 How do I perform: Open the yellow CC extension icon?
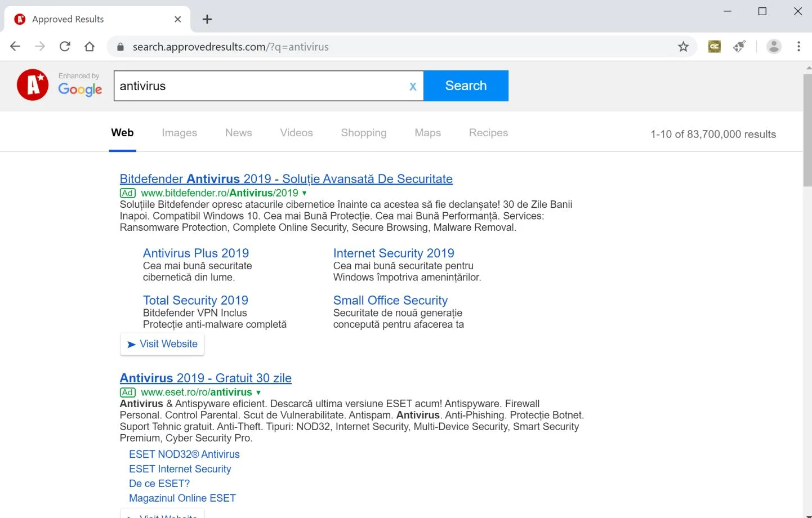click(x=715, y=47)
